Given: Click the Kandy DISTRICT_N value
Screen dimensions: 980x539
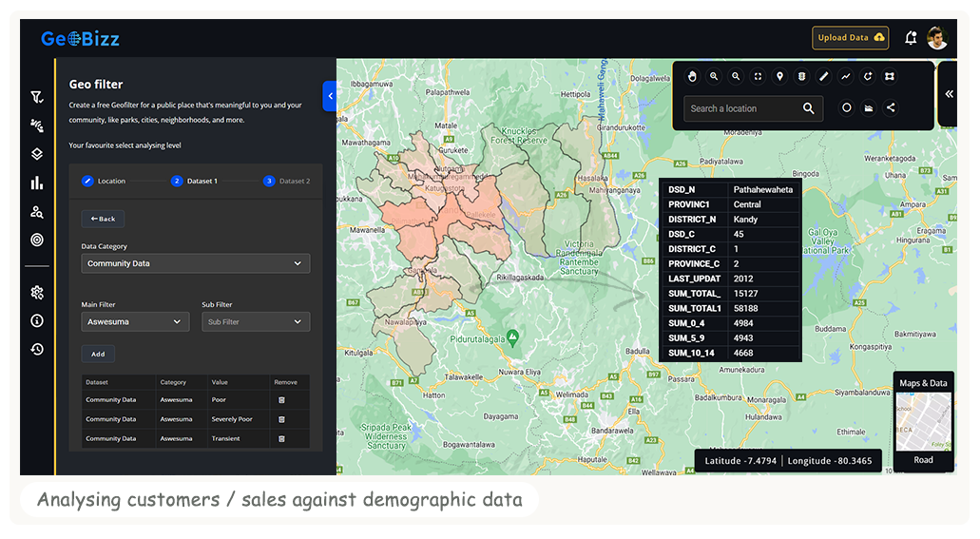Looking at the screenshot, I should (x=745, y=219).
